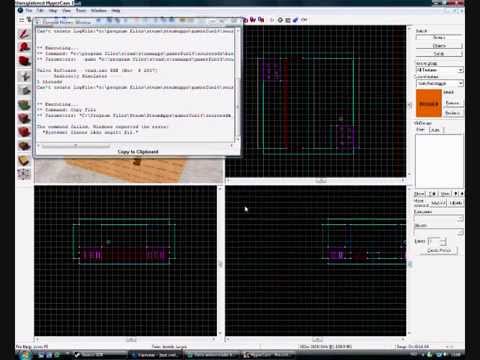Image resolution: width=480 pixels, height=360 pixels.
Task: Open the Edit menu
Action: point(40,11)
